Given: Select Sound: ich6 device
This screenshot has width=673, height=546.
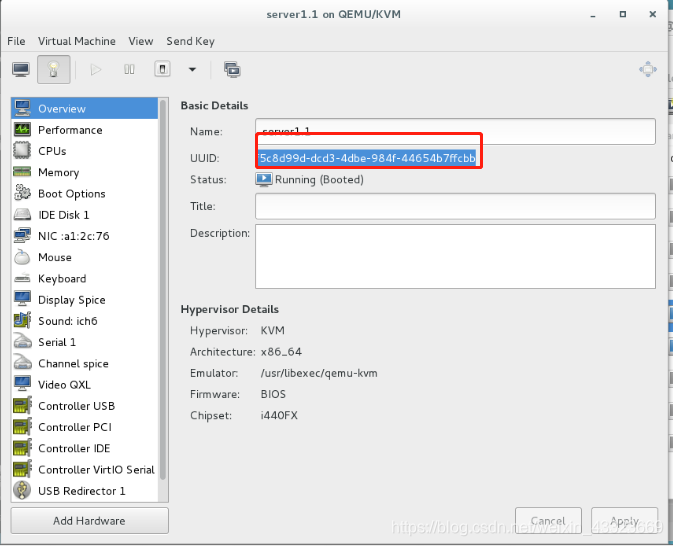Looking at the screenshot, I should pos(85,321).
